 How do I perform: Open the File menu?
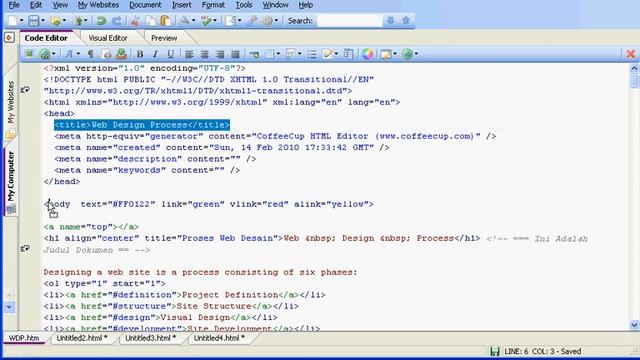point(14,5)
